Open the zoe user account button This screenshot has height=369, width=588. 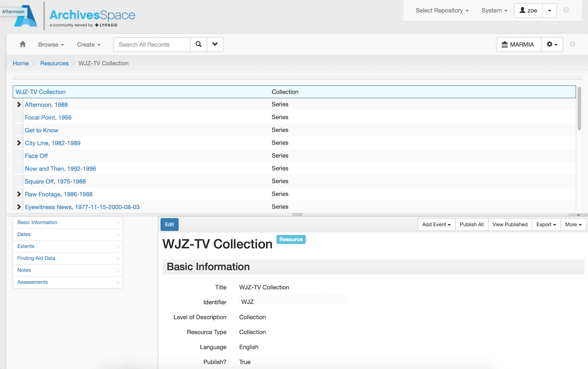(528, 10)
